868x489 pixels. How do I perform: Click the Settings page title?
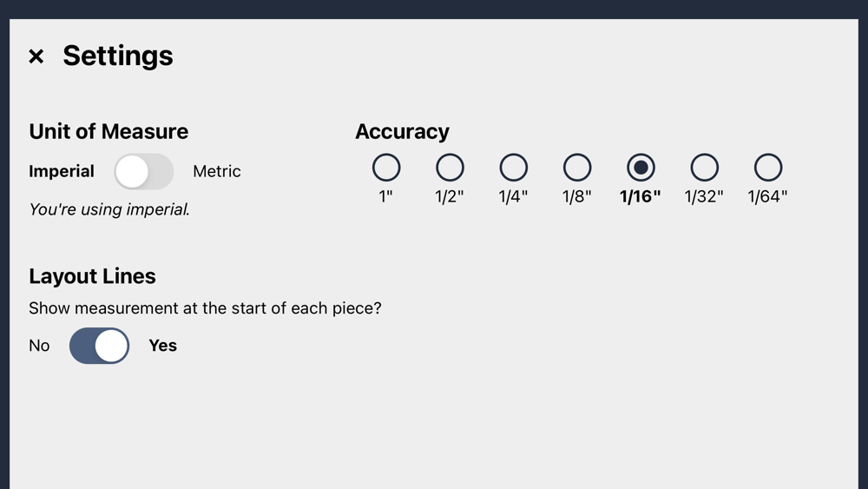click(118, 56)
